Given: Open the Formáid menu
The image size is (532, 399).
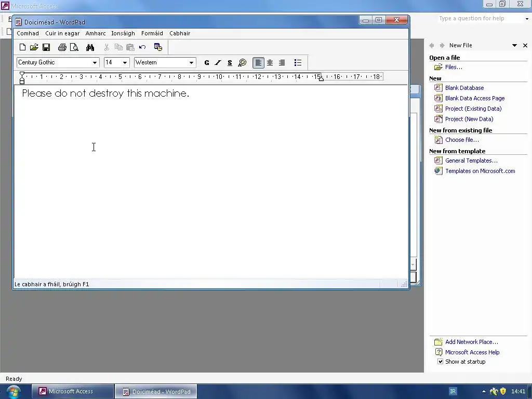Looking at the screenshot, I should 152,33.
